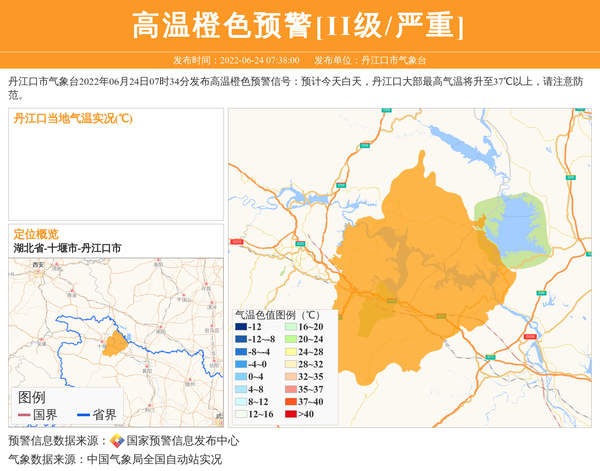This screenshot has width=600, height=471.
Task: Pick the -12 dark blue legend swatch
Action: pos(241,327)
